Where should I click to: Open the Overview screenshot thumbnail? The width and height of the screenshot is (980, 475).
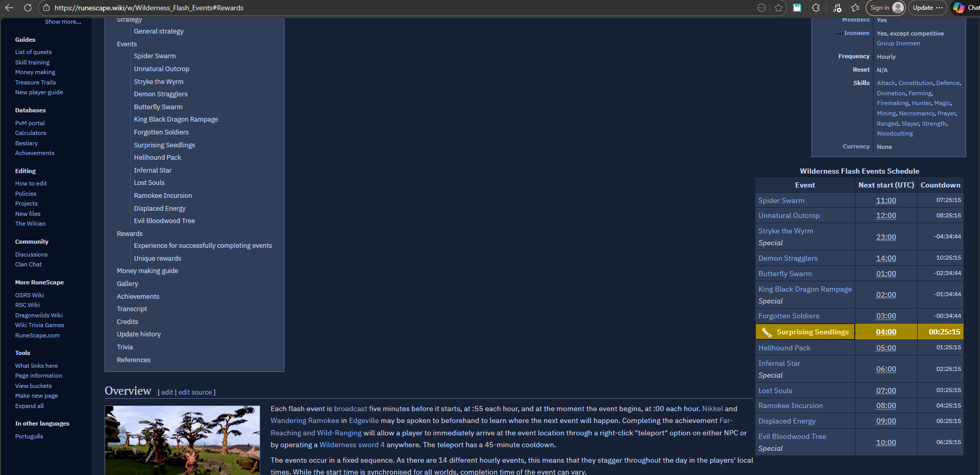182,440
